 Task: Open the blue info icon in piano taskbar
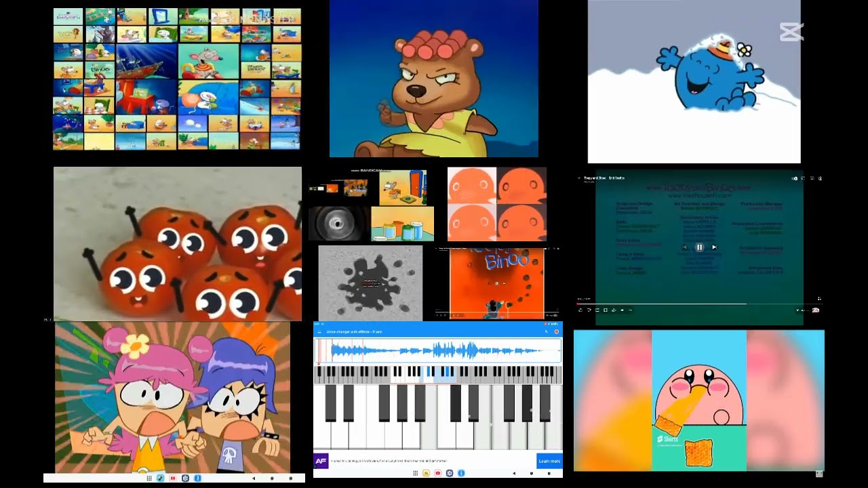tap(461, 473)
